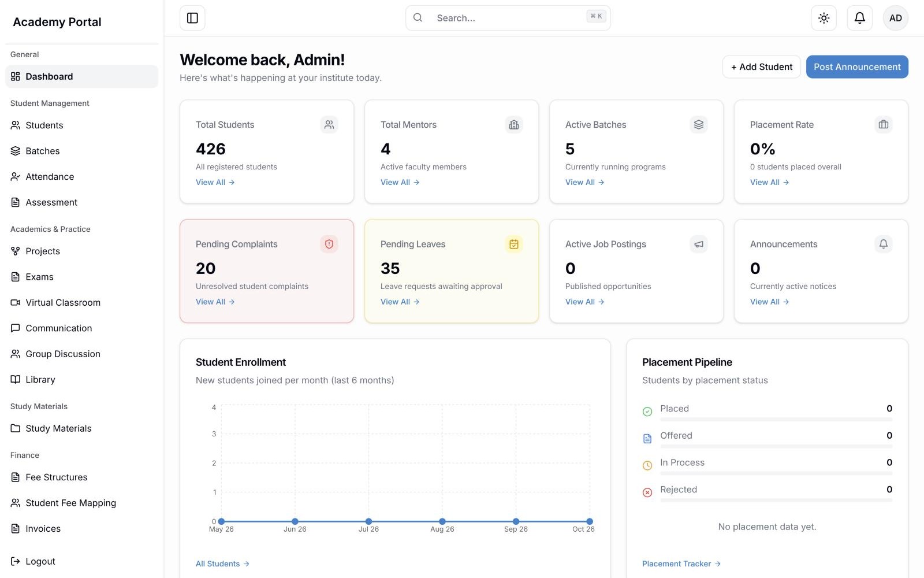View All under Total Students
Viewport: 924px width, 578px height.
215,182
